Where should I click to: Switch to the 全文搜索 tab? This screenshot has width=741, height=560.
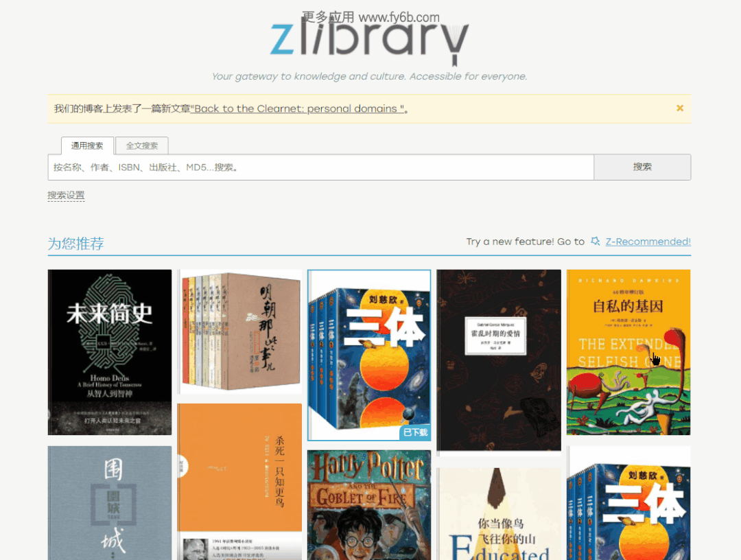(x=142, y=145)
